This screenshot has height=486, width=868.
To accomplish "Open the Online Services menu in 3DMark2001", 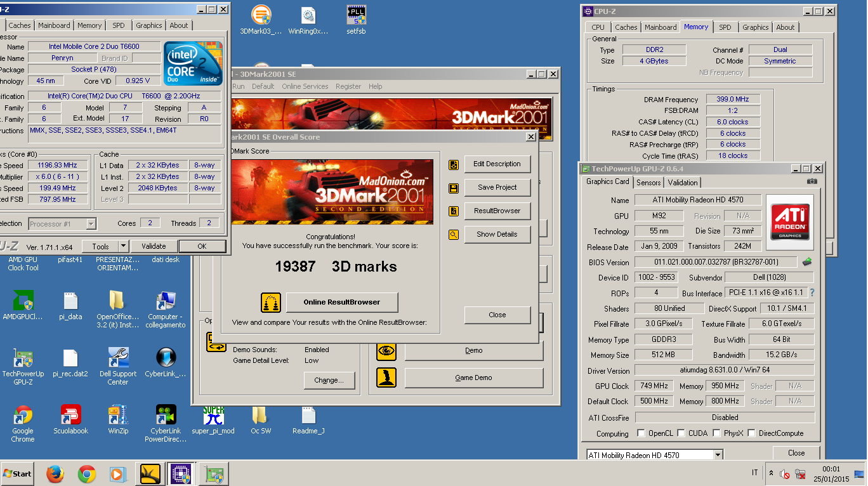I will tap(305, 86).
